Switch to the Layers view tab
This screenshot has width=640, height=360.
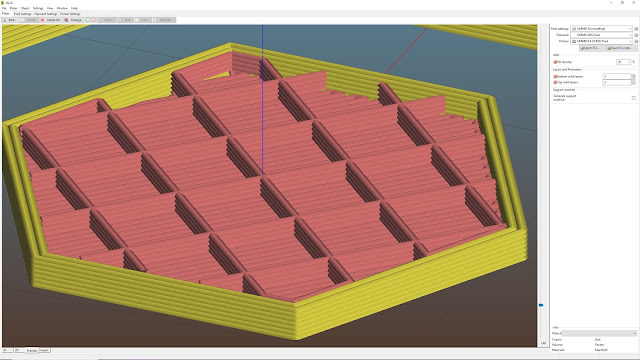click(x=44, y=350)
